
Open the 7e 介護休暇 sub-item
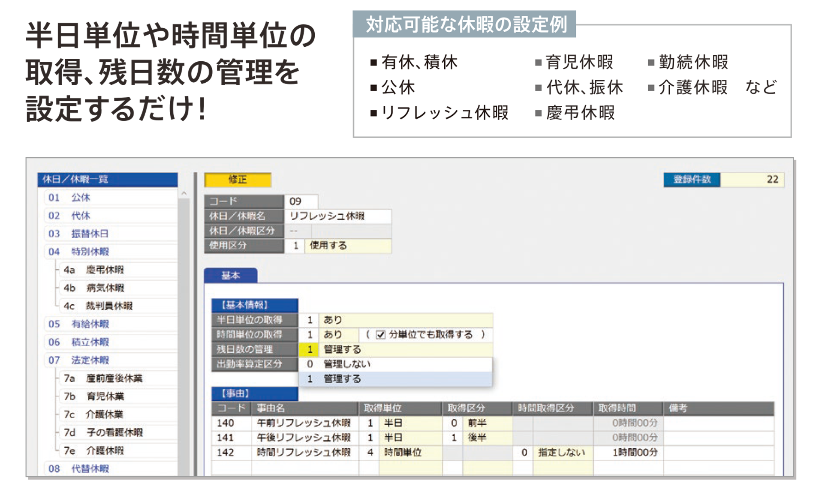(x=118, y=450)
